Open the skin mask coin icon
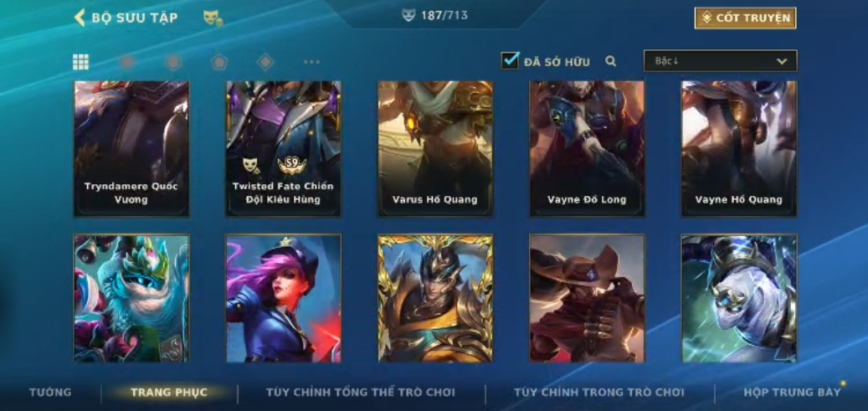The height and width of the screenshot is (411, 868). coord(213,18)
